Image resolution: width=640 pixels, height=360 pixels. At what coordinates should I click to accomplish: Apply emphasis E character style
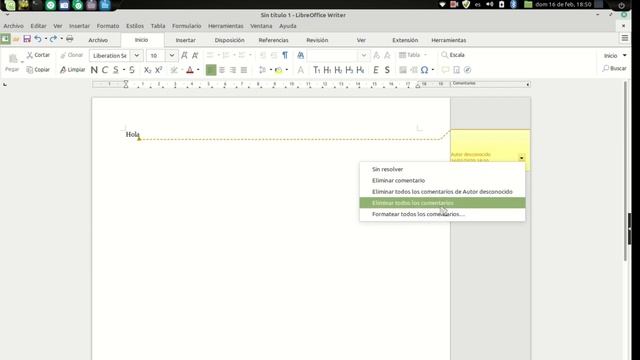(376, 70)
